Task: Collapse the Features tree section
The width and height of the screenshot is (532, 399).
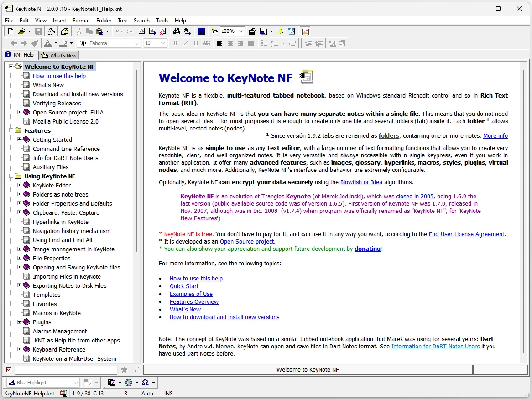Action: point(11,130)
